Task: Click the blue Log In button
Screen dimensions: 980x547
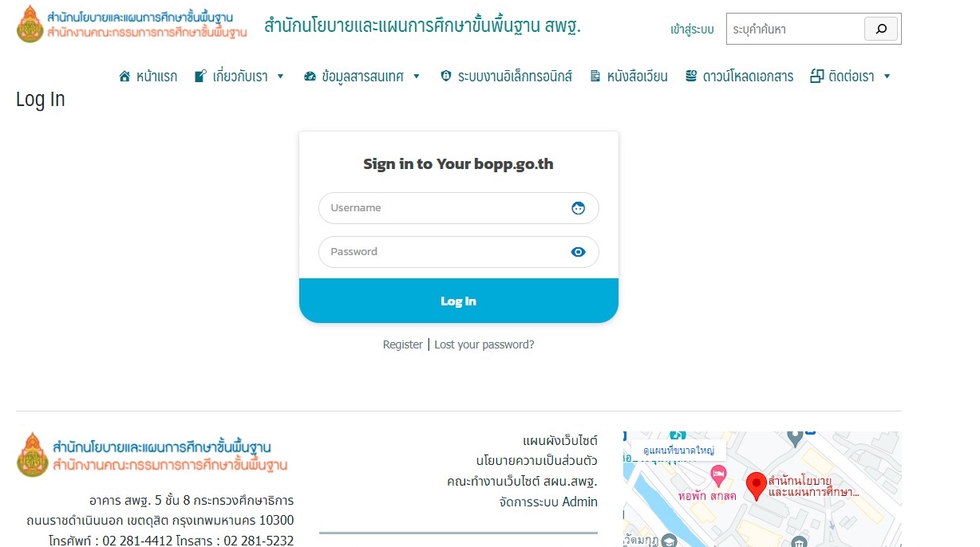Action: pyautogui.click(x=459, y=301)
